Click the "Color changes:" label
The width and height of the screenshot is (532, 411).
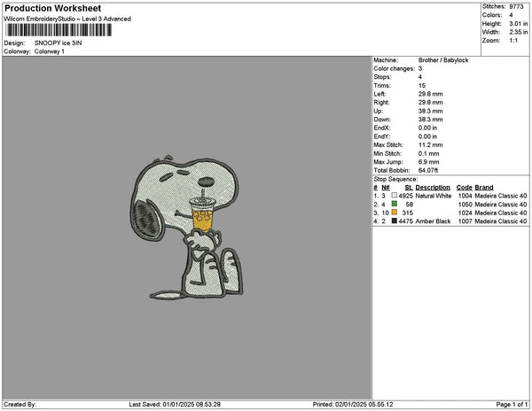(395, 68)
